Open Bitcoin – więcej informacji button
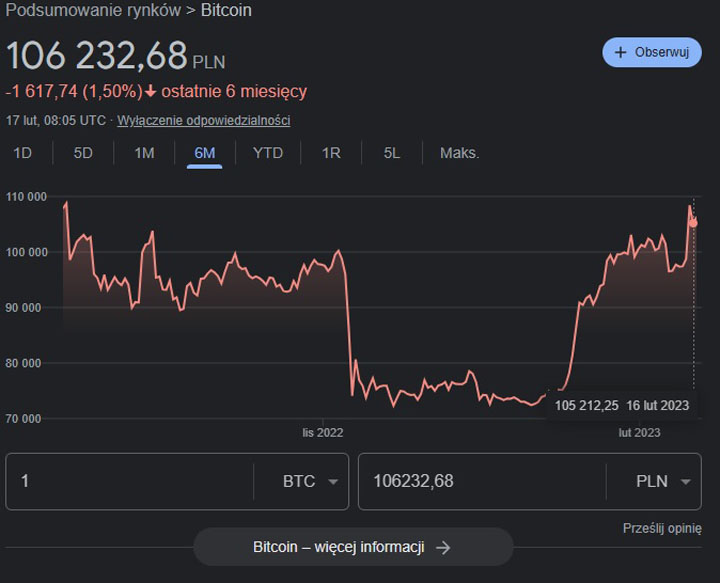This screenshot has width=720, height=583. click(x=352, y=547)
